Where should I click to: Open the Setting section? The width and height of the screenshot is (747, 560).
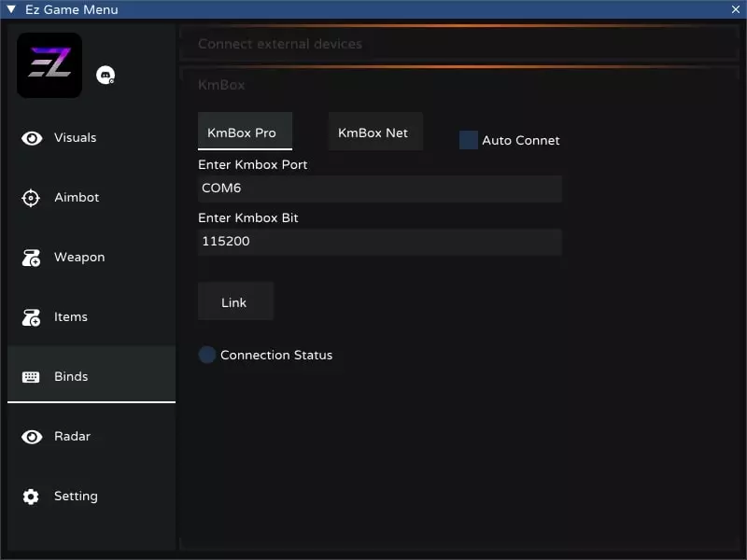(x=92, y=497)
